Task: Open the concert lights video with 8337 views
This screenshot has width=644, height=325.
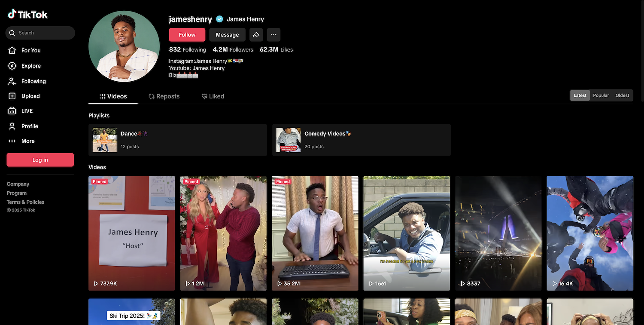Action: point(498,233)
